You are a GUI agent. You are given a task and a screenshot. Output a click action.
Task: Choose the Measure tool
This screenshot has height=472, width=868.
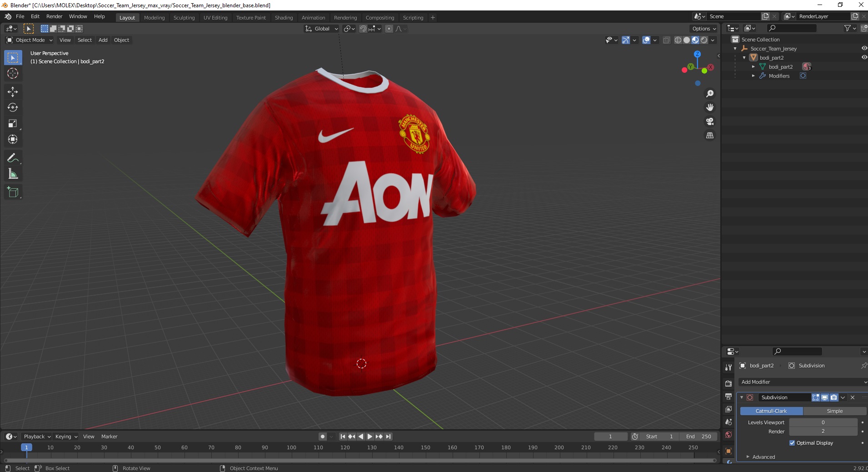point(13,174)
